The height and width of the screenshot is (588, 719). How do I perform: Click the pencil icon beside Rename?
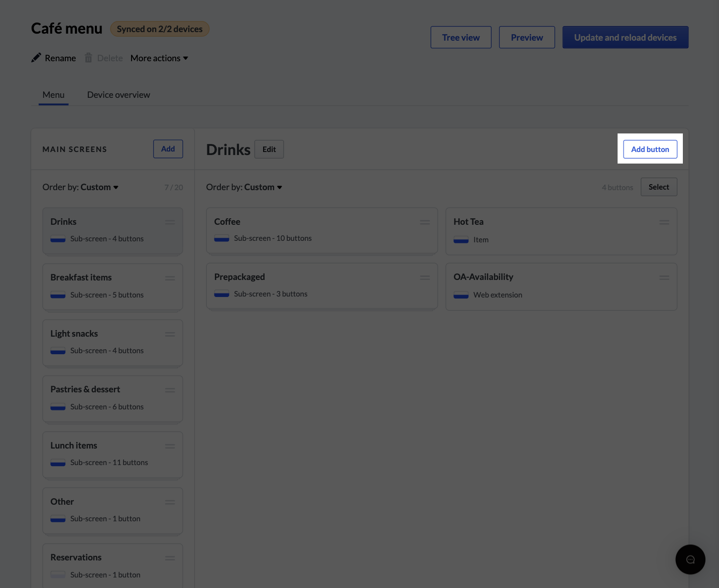pyautogui.click(x=36, y=58)
